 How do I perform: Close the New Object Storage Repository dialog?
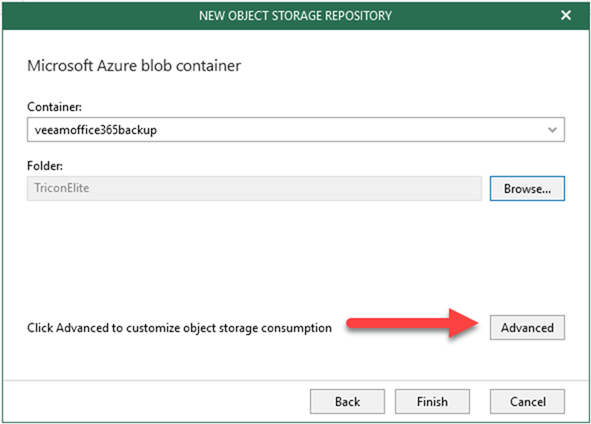565,15
